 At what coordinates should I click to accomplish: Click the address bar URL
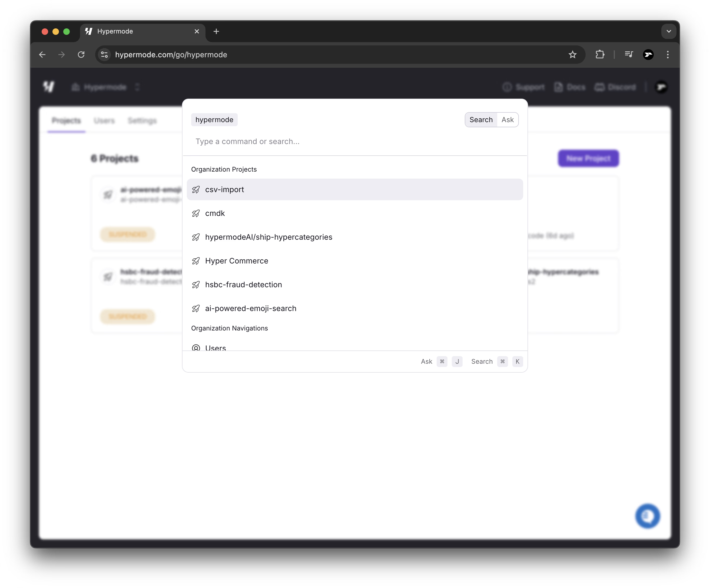click(171, 54)
